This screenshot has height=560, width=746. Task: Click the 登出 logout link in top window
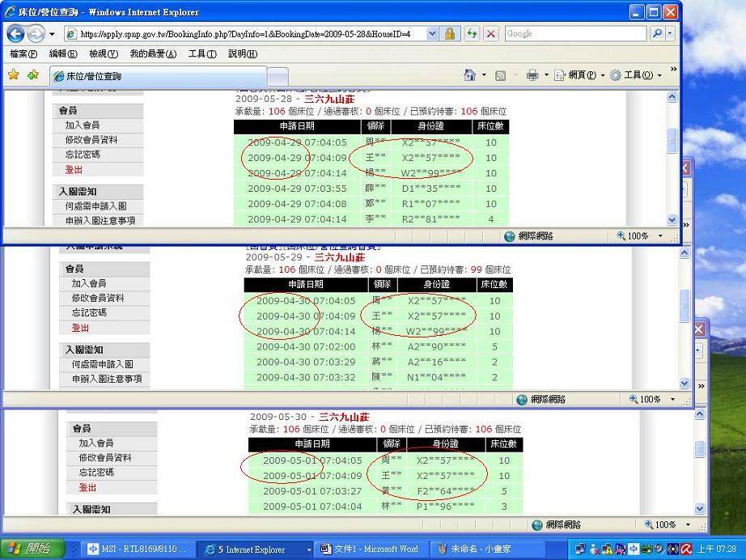point(74,170)
